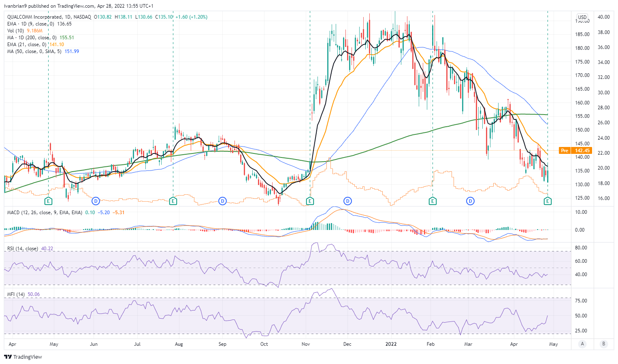Click the open price value O130.82
This screenshot has height=364, width=618.
103,17
